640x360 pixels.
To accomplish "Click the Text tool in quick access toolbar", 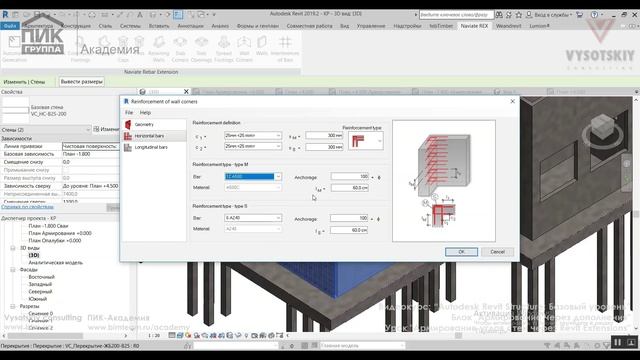I will click(x=140, y=15).
